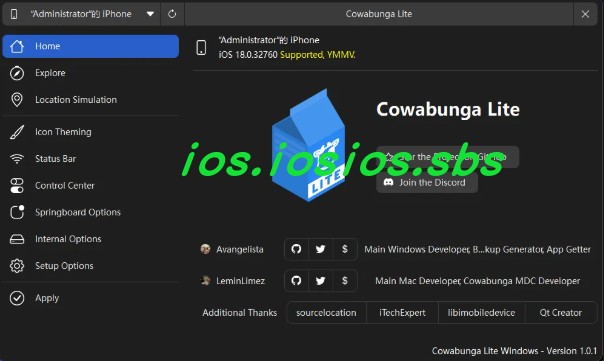Click the sourcelocation thanks button
The height and width of the screenshot is (361, 605).
click(x=326, y=313)
